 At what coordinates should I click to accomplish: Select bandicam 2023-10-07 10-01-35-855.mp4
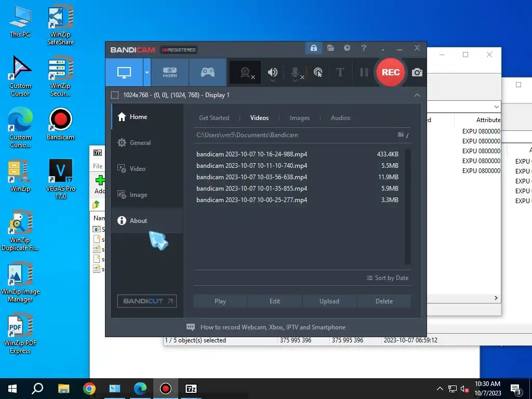pyautogui.click(x=297, y=188)
